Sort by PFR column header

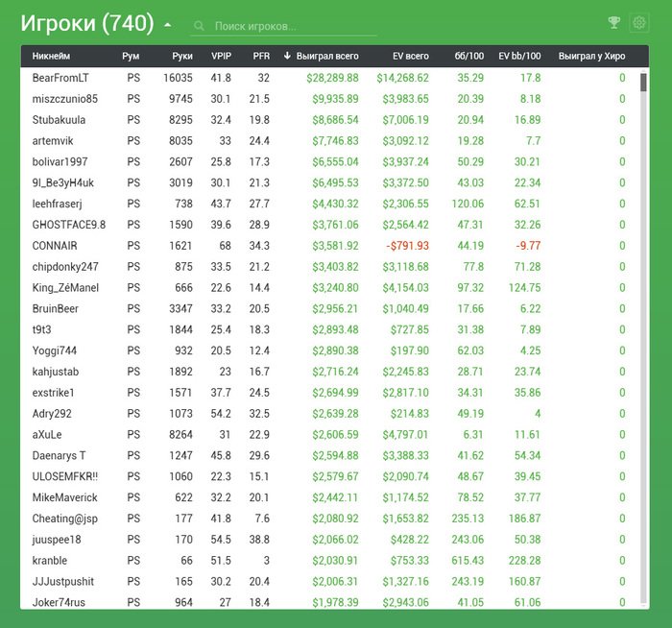click(x=261, y=56)
